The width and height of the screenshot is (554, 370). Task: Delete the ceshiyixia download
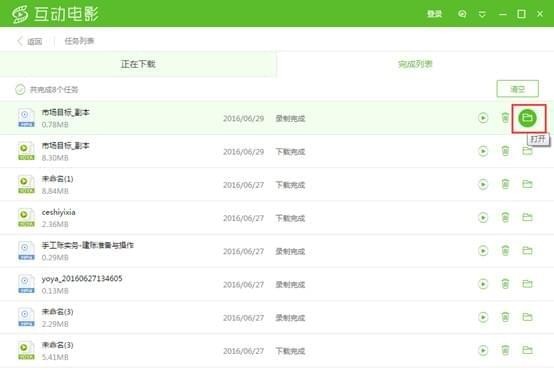[x=505, y=217]
